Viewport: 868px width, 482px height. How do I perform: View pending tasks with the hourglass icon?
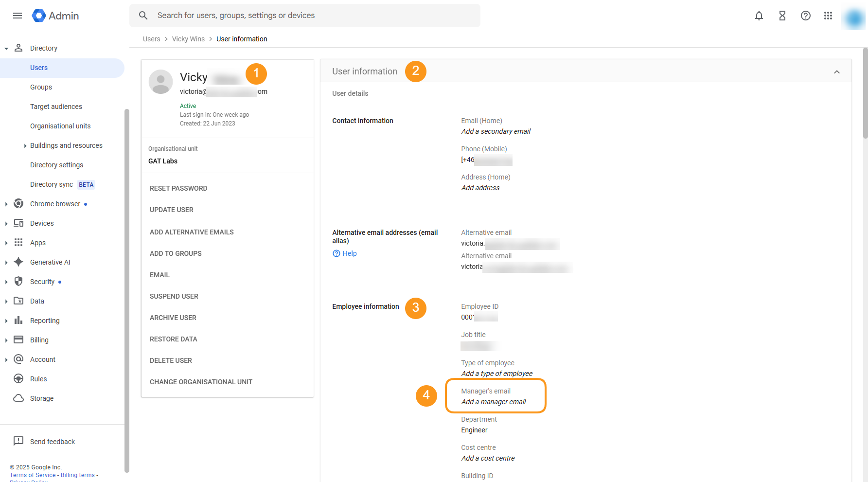point(782,16)
